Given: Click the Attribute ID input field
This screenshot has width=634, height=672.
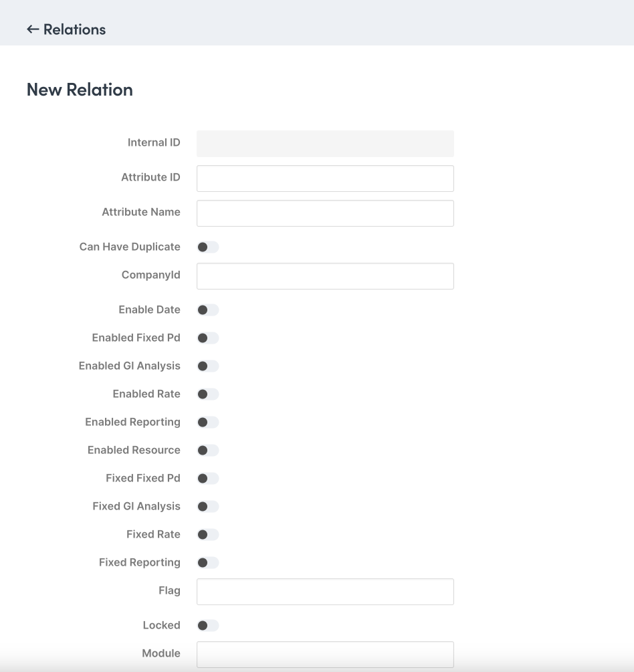Looking at the screenshot, I should [x=325, y=179].
